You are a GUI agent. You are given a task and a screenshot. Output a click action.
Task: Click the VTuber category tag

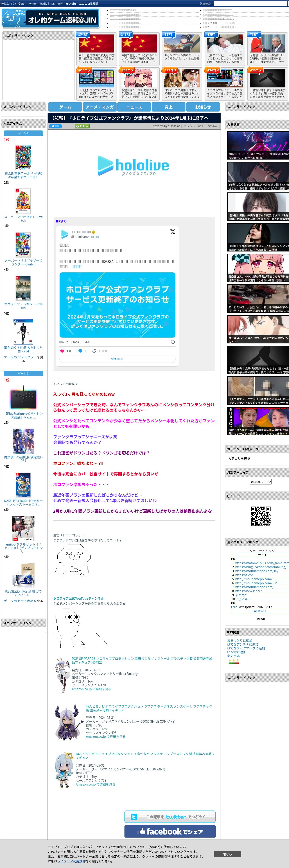[x=213, y=126]
